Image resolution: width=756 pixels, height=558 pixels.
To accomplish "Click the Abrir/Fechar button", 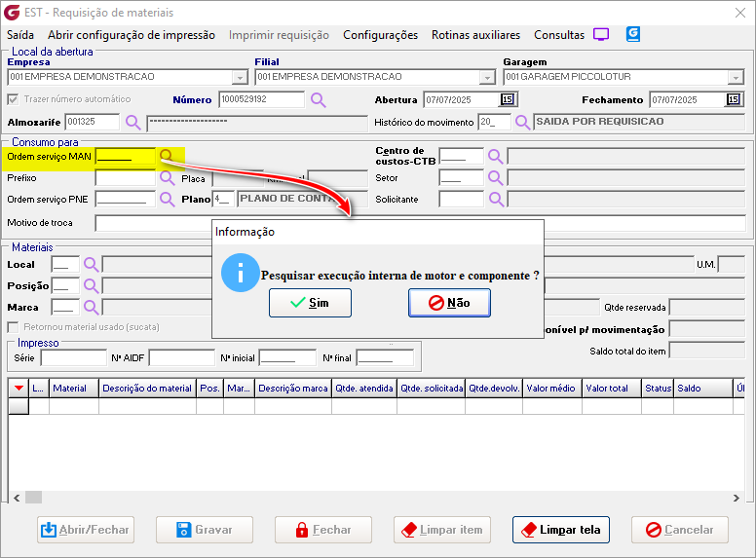I will click(86, 530).
